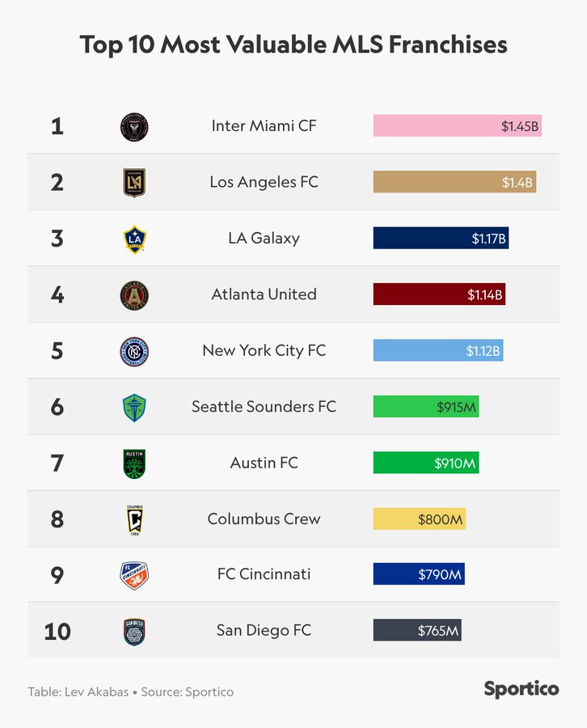Viewport: 587px width, 728px height.
Task: Click the tan $1.4B value bar
Action: (454, 182)
